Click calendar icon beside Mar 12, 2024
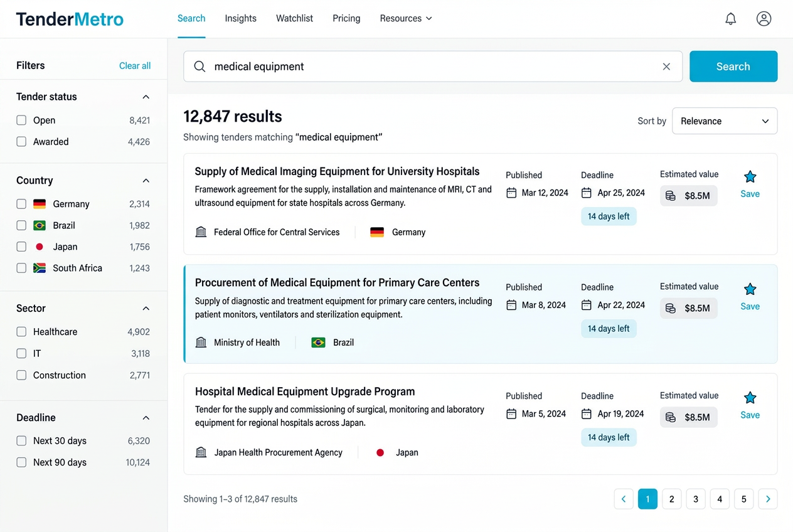 (x=511, y=193)
